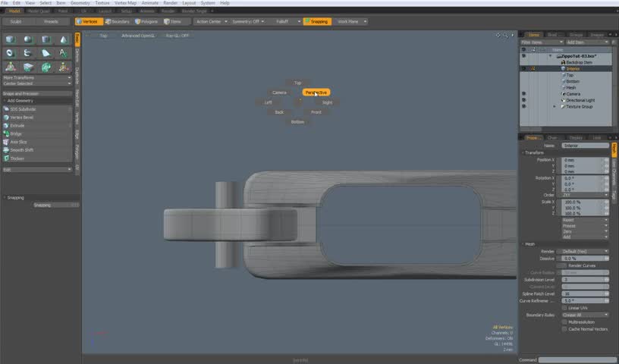The height and width of the screenshot is (364, 619).
Task: Select the Transform tool icon in third row
Action: click(x=11, y=67)
